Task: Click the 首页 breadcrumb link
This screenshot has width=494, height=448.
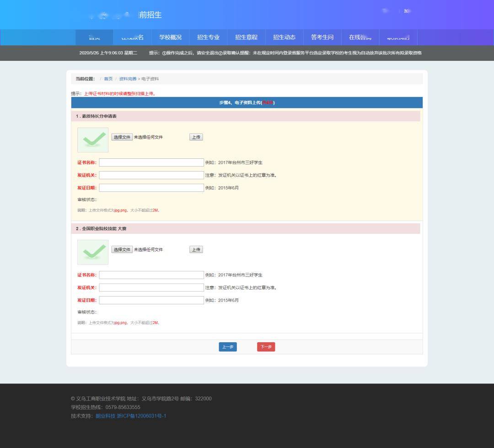Action: click(x=108, y=79)
